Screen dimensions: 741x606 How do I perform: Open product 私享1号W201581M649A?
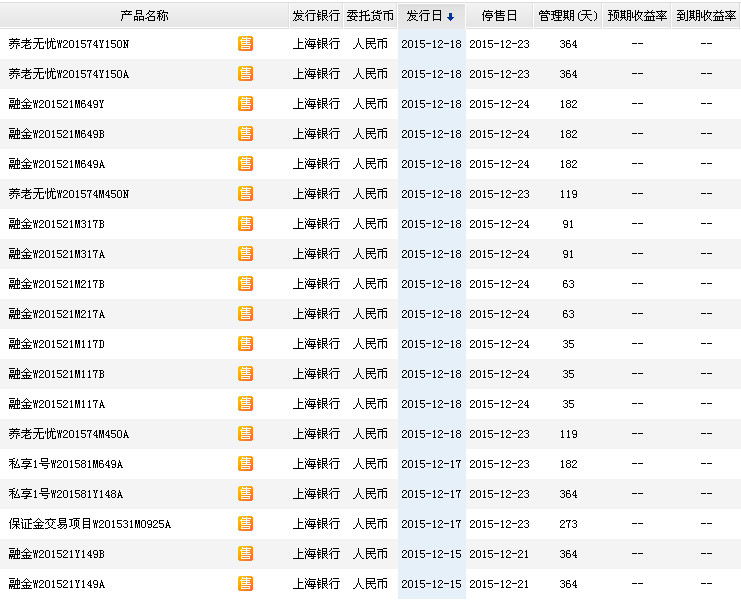point(66,464)
